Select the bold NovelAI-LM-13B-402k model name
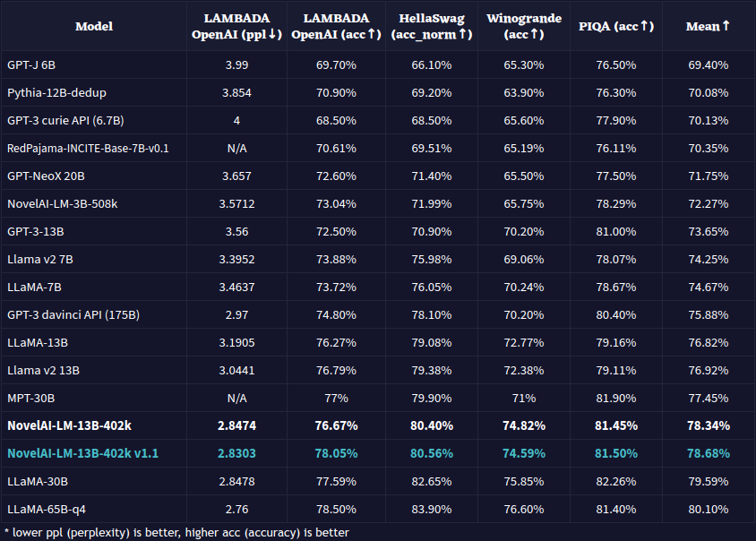 point(70,425)
